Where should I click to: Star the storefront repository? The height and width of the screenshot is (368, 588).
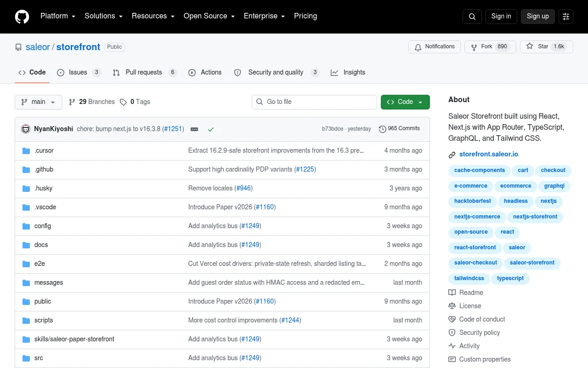click(547, 47)
